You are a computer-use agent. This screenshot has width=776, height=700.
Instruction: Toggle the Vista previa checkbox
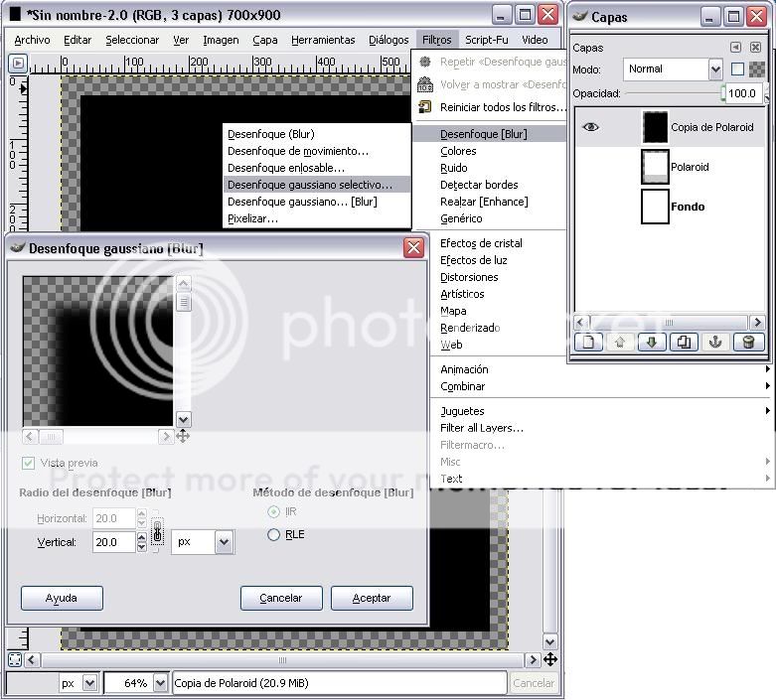coord(28,463)
